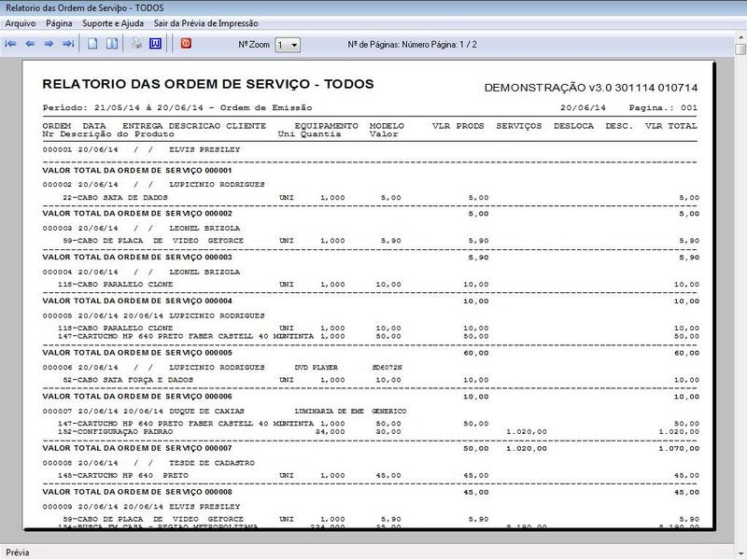Image resolution: width=747 pixels, height=560 pixels.
Task: Click order 000007 DUQUE DE CAXIAS row
Action: 224,411
